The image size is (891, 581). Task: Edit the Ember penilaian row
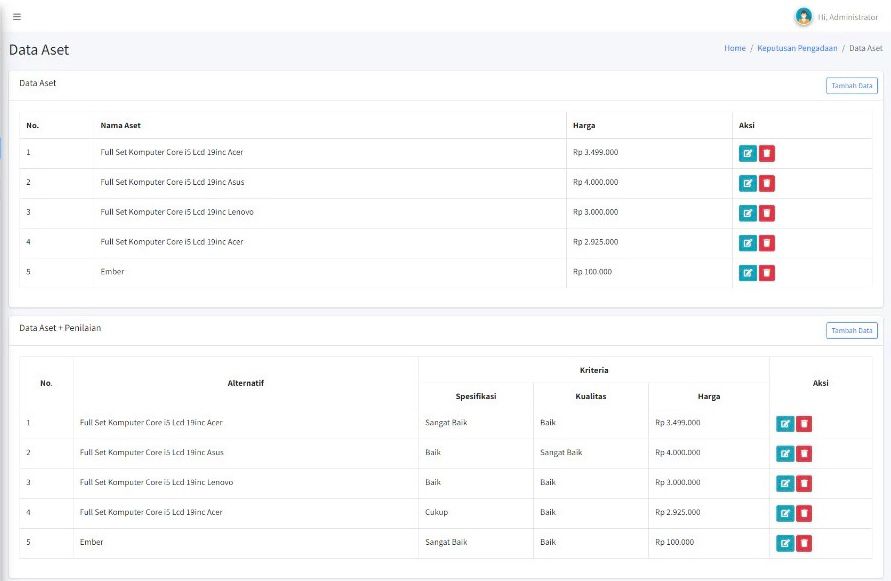point(785,543)
